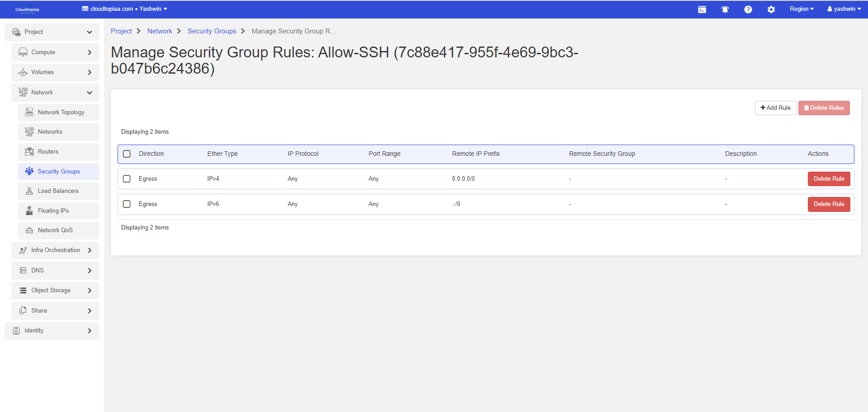
Task: Select the IPv6 Egress rule checkbox
Action: pyautogui.click(x=127, y=204)
